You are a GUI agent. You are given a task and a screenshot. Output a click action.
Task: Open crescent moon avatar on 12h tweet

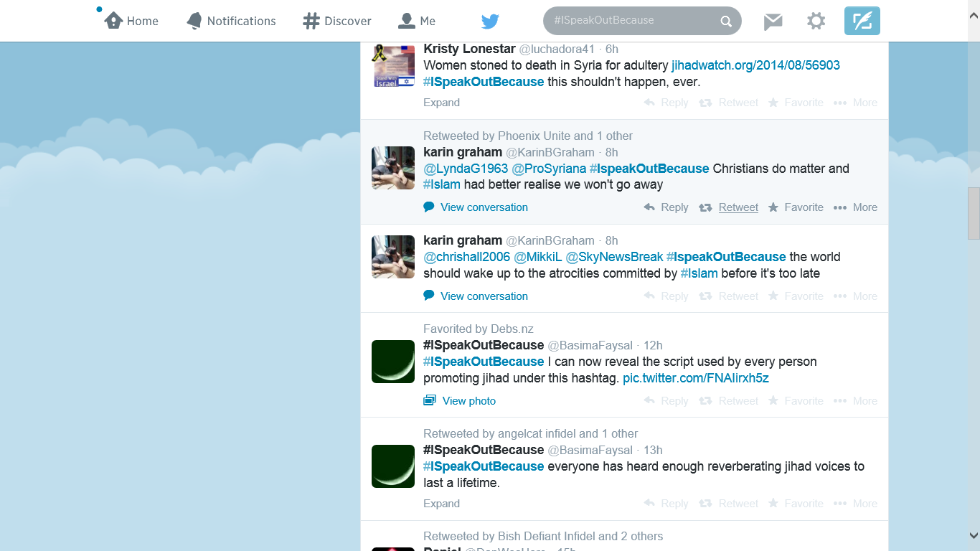point(393,362)
